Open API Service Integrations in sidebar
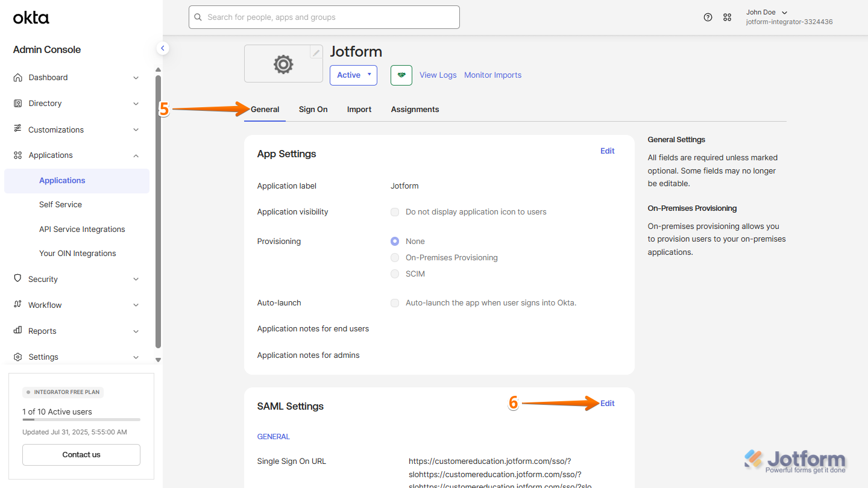 (82, 229)
